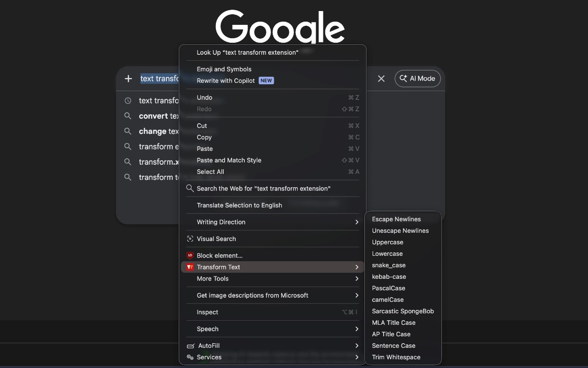Click the Google logo
Image resolution: width=588 pixels, height=368 pixels.
280,27
